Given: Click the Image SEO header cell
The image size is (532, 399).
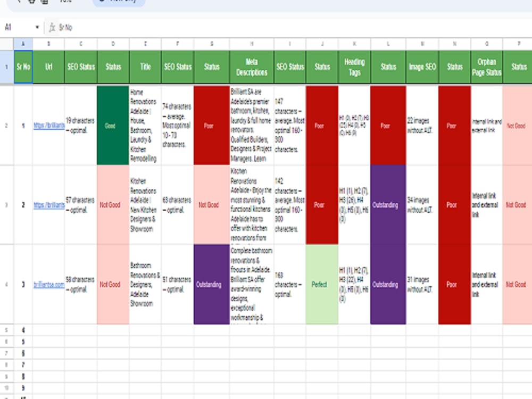Looking at the screenshot, I should [x=422, y=67].
